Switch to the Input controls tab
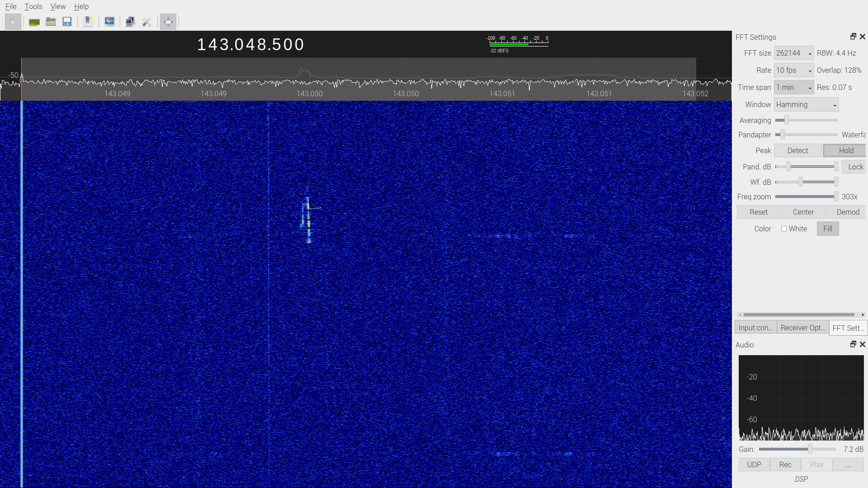Viewport: 868px width, 488px height. point(756,328)
